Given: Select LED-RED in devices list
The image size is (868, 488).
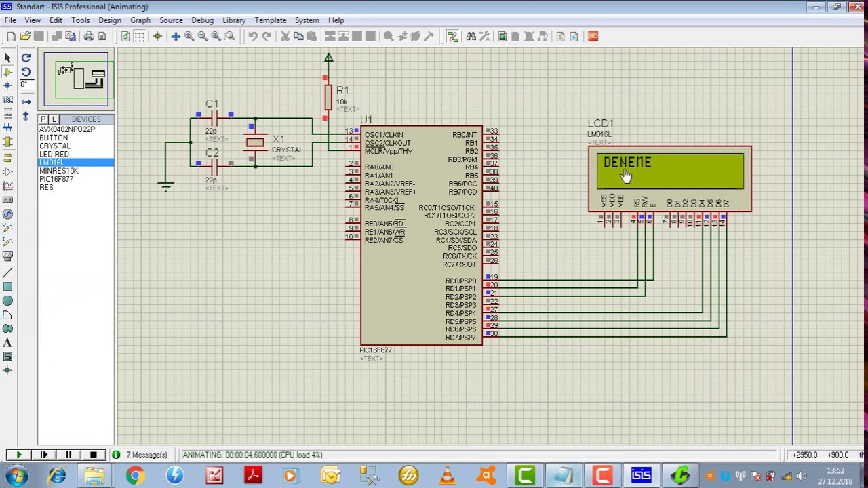Looking at the screenshot, I should [x=54, y=155].
